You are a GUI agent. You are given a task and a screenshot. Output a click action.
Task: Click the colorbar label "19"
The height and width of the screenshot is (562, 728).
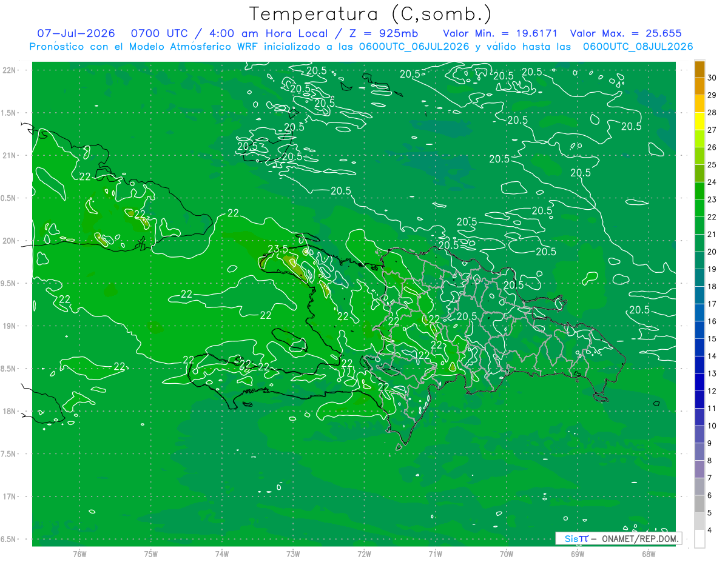click(x=712, y=269)
